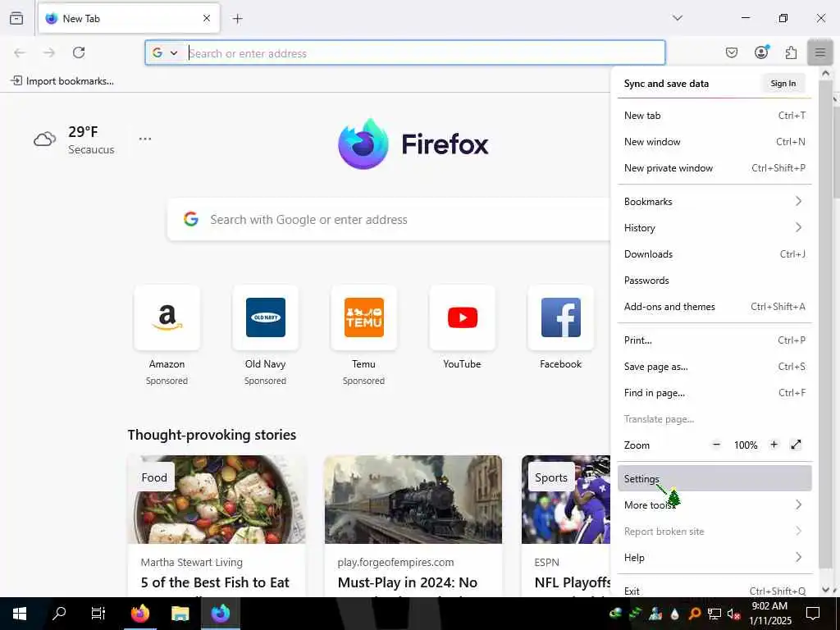Viewport: 840px width, 630px height.
Task: Open File Explorer on taskbar
Action: pos(180,614)
